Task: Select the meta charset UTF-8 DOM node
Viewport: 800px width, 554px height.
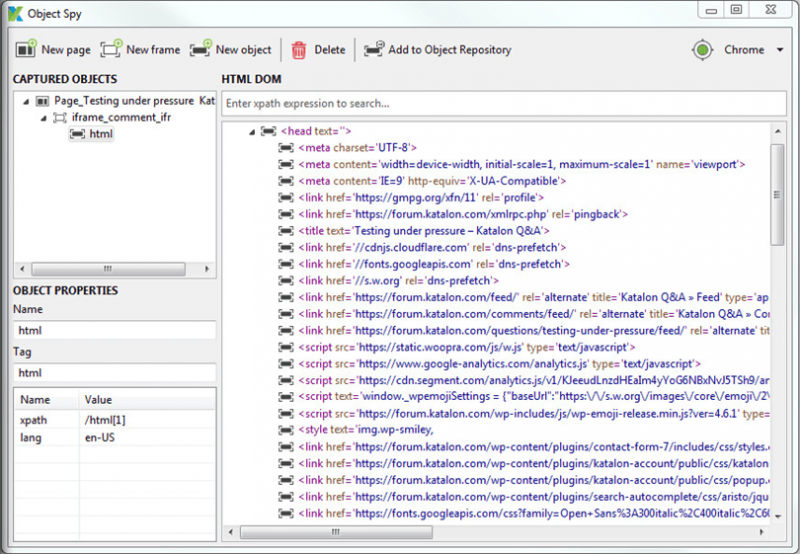Action: (x=358, y=147)
